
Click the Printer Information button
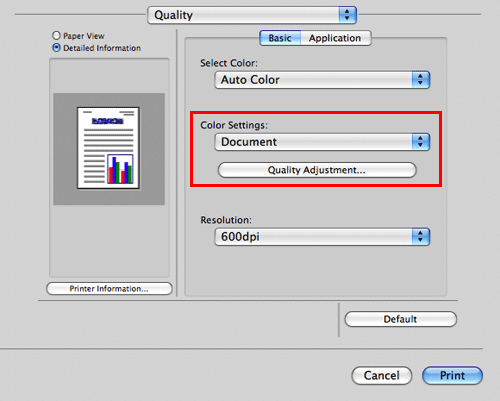109,288
